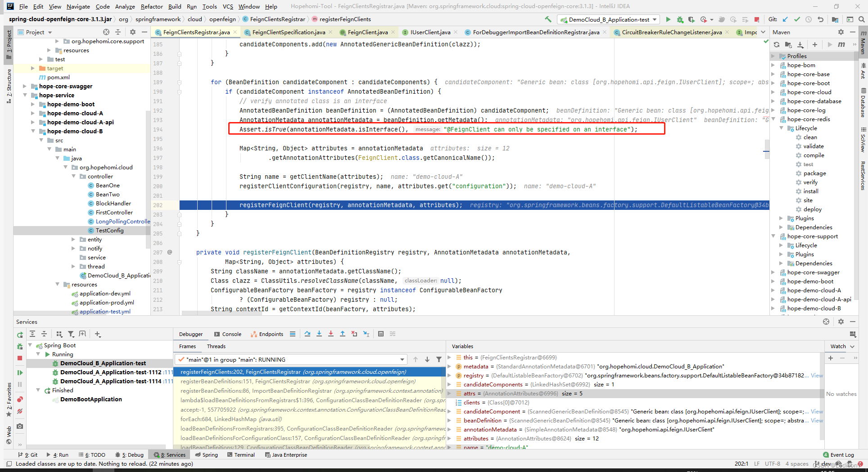Toggle the Terminal tool window button
868x472 pixels.
point(241,455)
